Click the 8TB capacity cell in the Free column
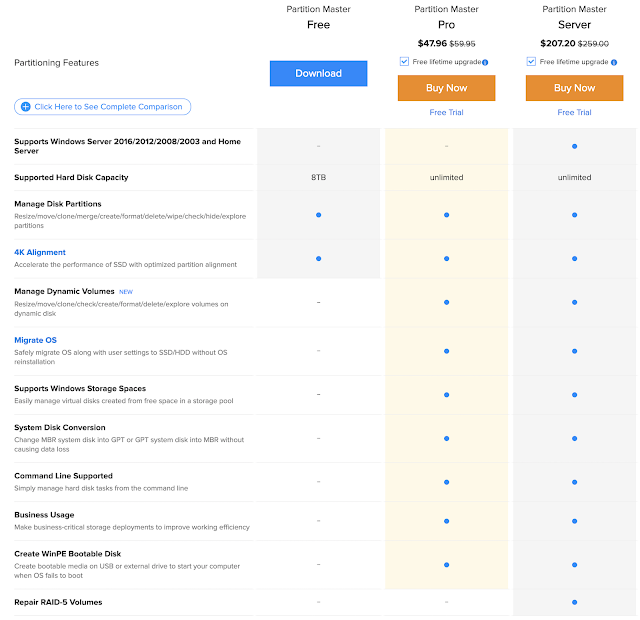Viewport: 640px width, 620px height. (318, 178)
